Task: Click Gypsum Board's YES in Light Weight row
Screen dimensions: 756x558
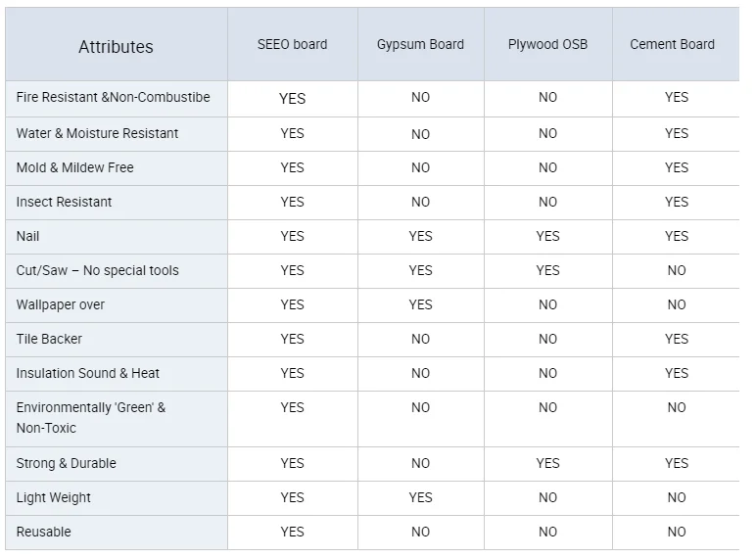Action: tap(420, 497)
